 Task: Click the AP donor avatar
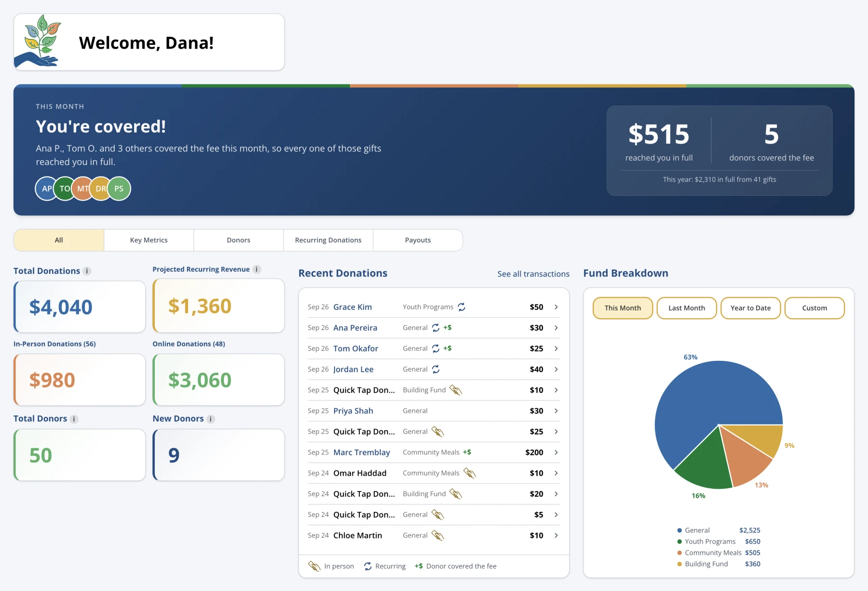[46, 189]
